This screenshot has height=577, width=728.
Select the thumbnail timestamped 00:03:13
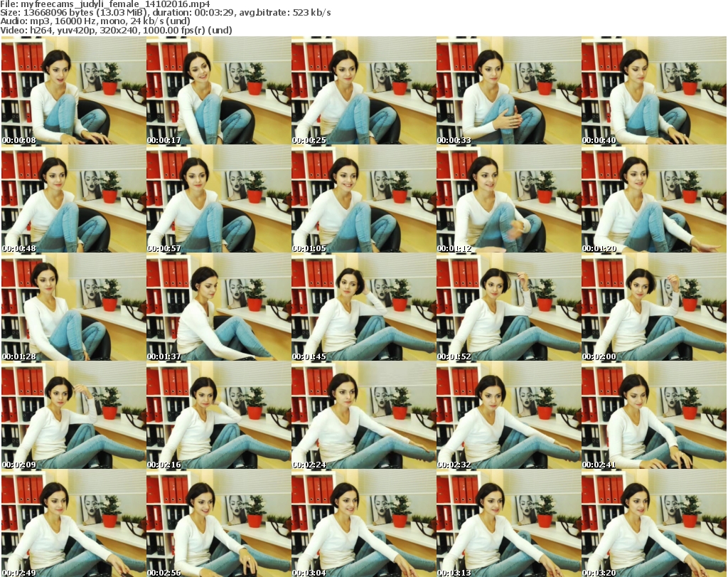pyautogui.click(x=508, y=523)
